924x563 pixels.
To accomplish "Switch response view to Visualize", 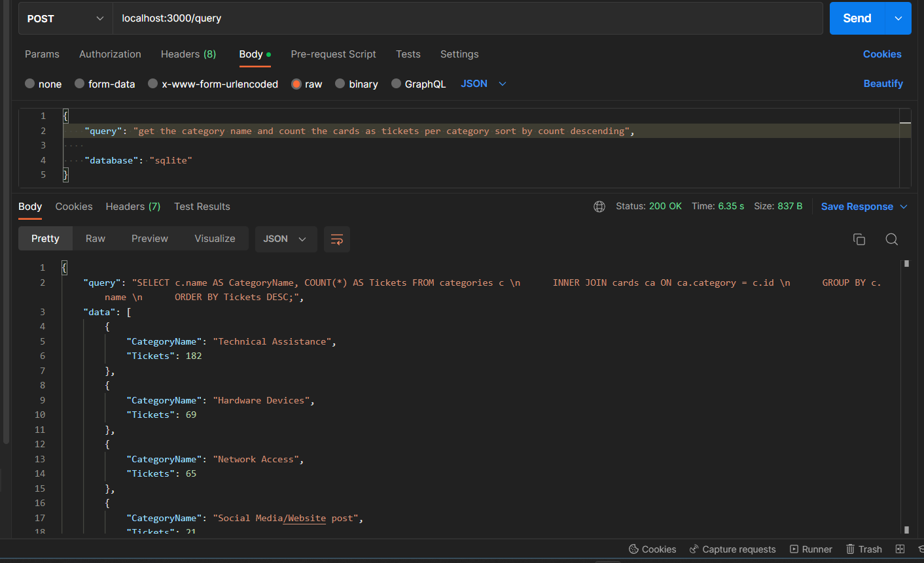I will 215,239.
